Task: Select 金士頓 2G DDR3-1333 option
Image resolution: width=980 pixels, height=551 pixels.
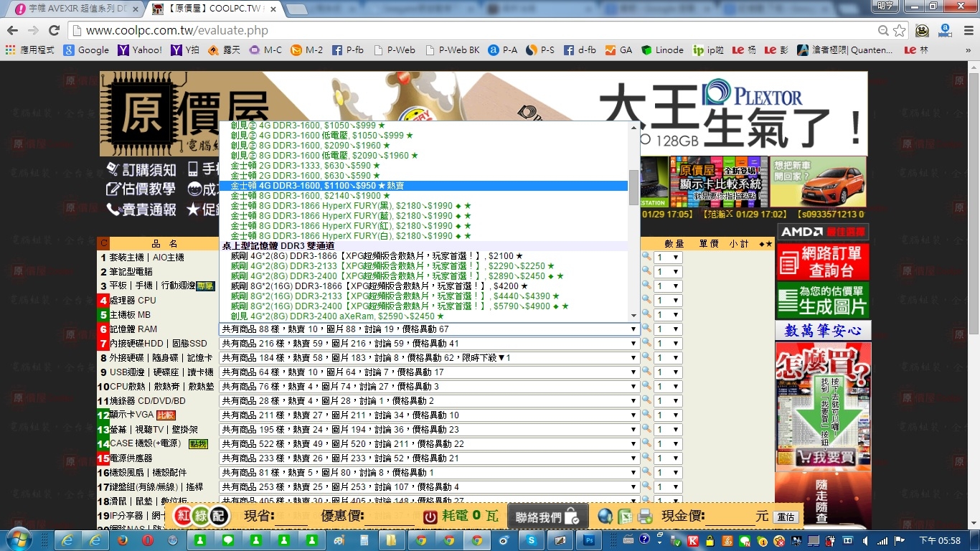Action: (x=423, y=166)
